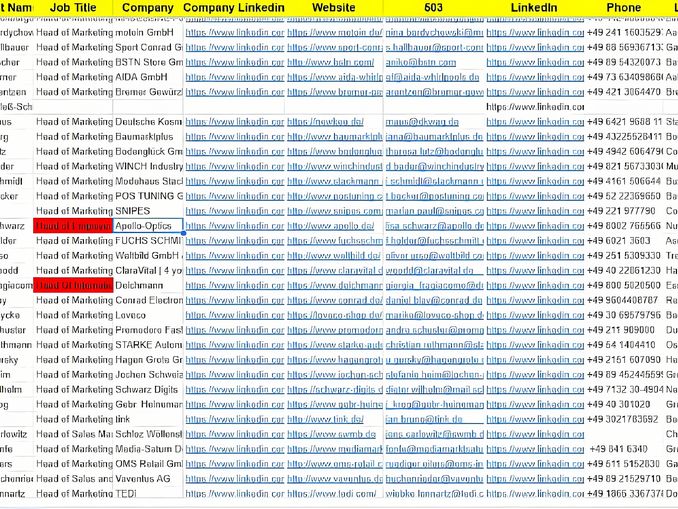
Task: Select phone number +49 6021 3603
Action: 618,241
